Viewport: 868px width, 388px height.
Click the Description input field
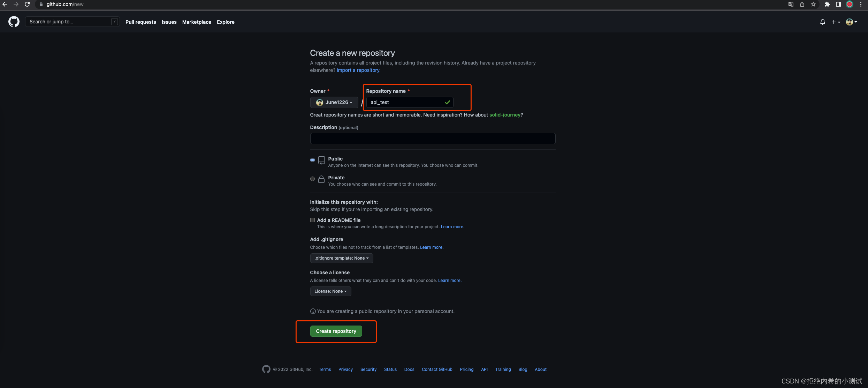[x=432, y=139]
